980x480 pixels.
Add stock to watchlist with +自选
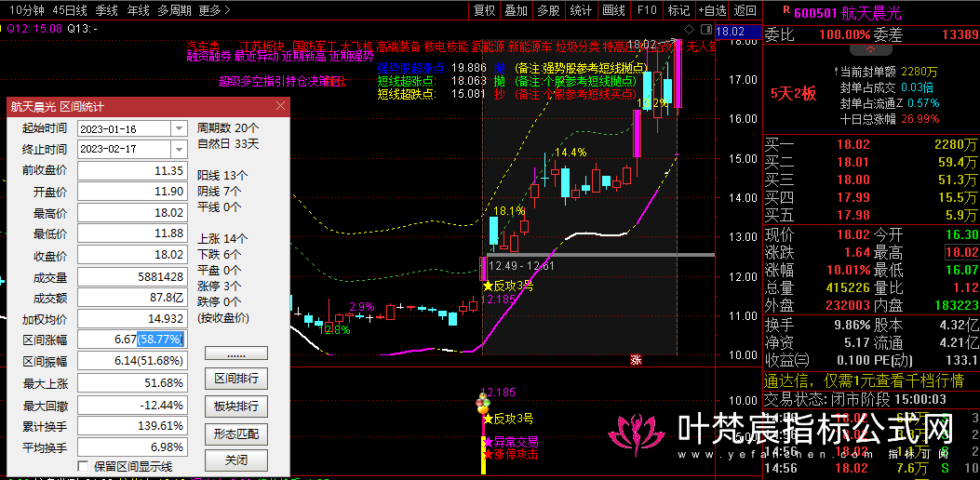coord(713,10)
